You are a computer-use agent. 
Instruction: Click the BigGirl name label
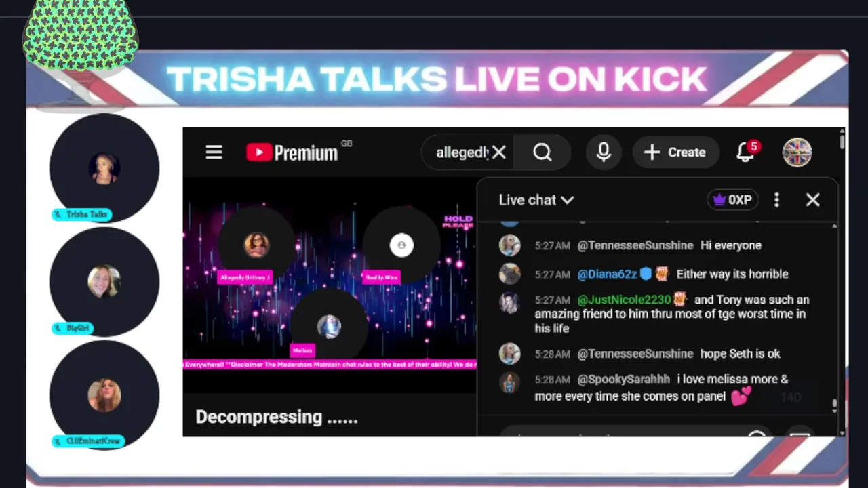point(72,328)
